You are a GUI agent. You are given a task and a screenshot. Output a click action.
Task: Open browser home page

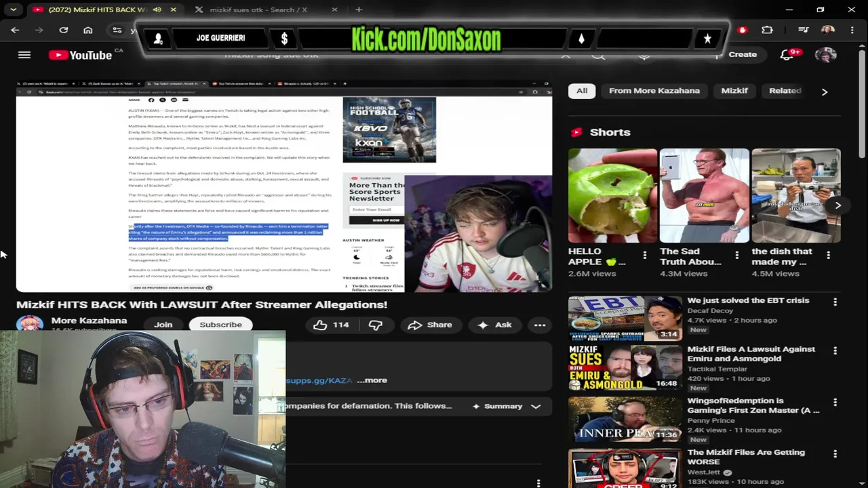coord(88,30)
